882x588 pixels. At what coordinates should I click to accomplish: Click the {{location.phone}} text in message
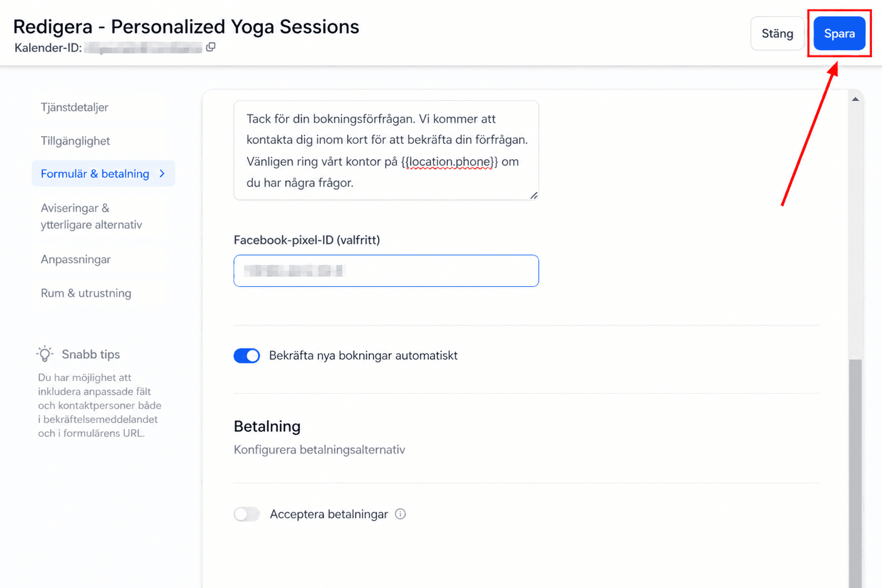click(x=449, y=162)
